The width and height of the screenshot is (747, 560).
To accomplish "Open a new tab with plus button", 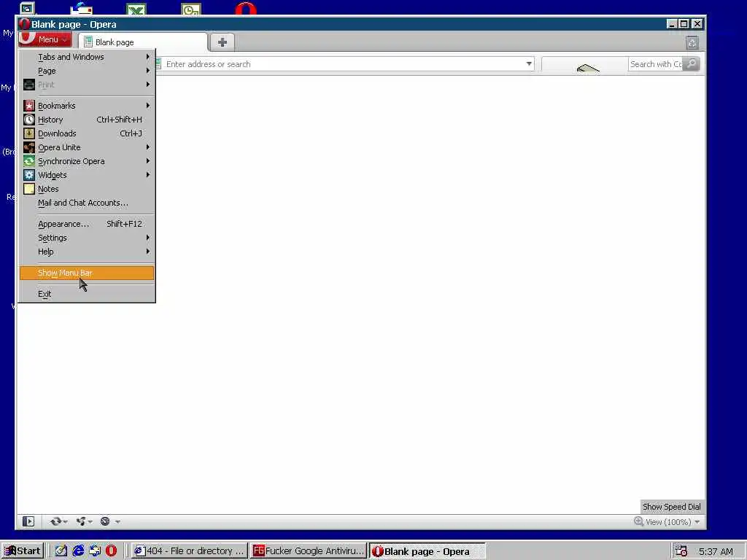I will pyautogui.click(x=222, y=42).
